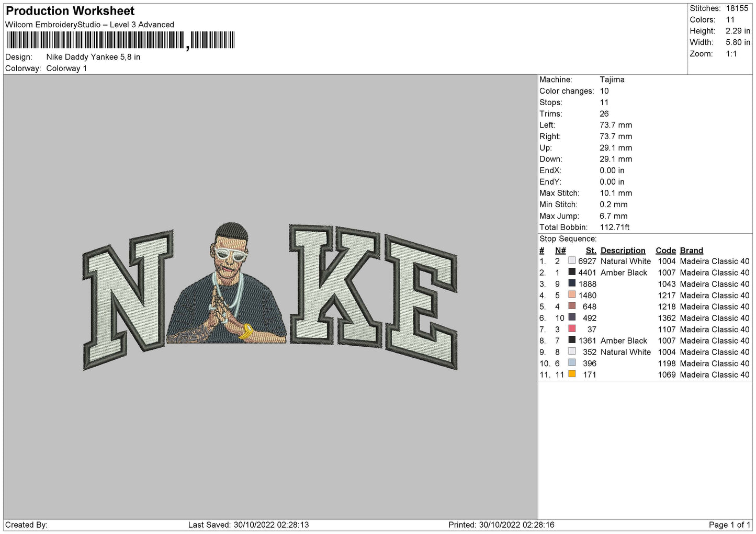Click the Stitches value 18155
The image size is (756, 534).
737,8
